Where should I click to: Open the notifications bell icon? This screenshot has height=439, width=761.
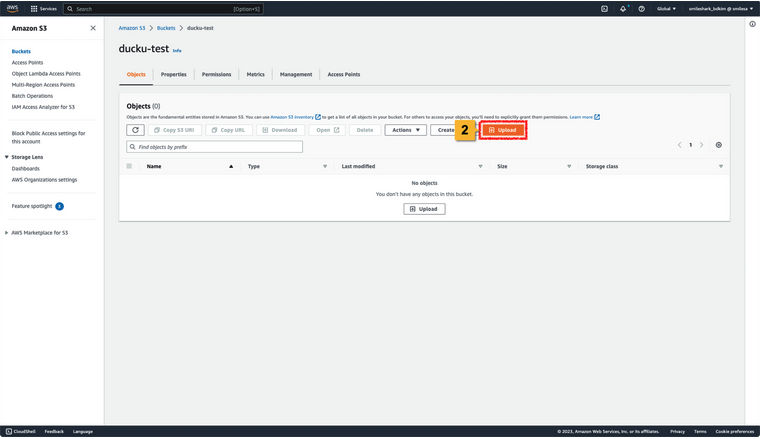click(622, 8)
